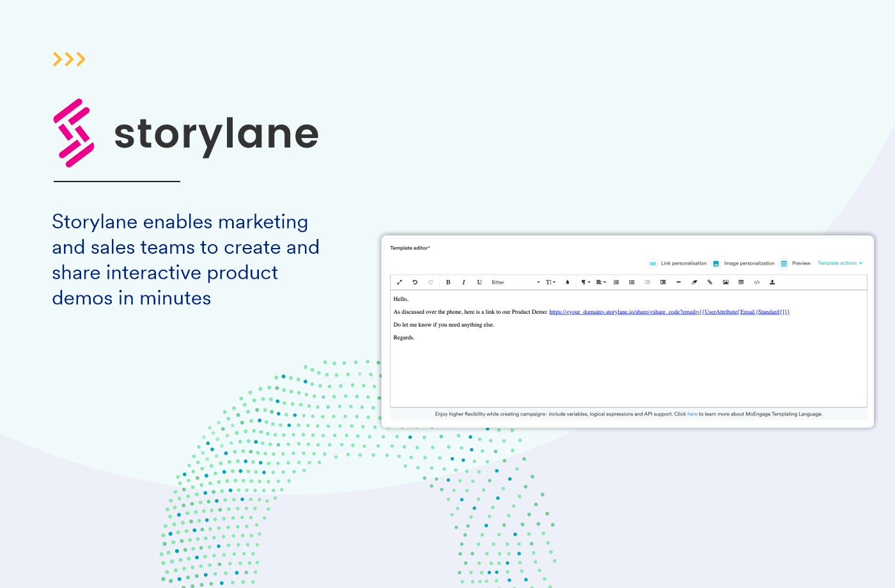Click the increase indent icon
This screenshot has width=895, height=588.
click(x=663, y=282)
